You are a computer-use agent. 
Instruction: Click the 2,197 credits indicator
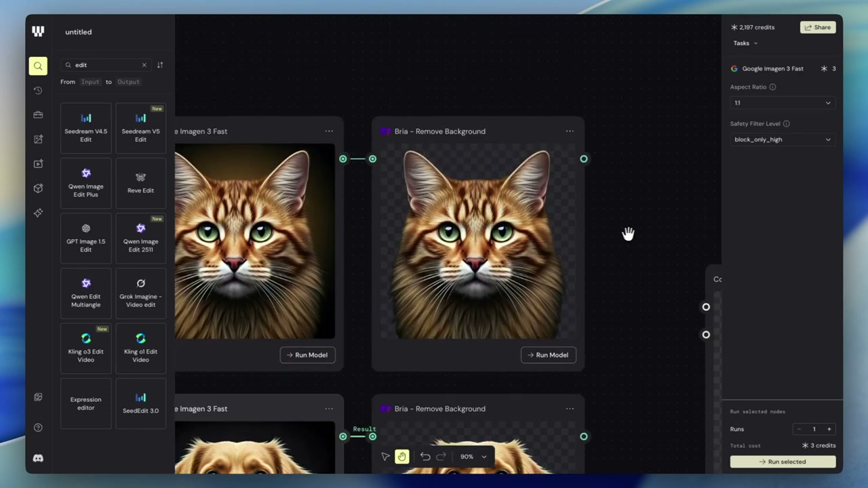pos(753,27)
